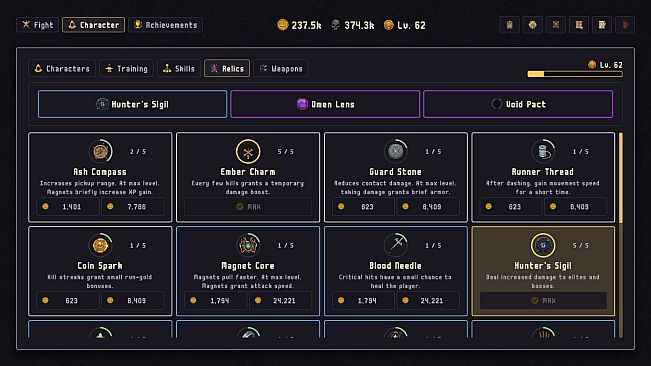Buy Ash Compass upgrade for 1,401 gold

68,207
